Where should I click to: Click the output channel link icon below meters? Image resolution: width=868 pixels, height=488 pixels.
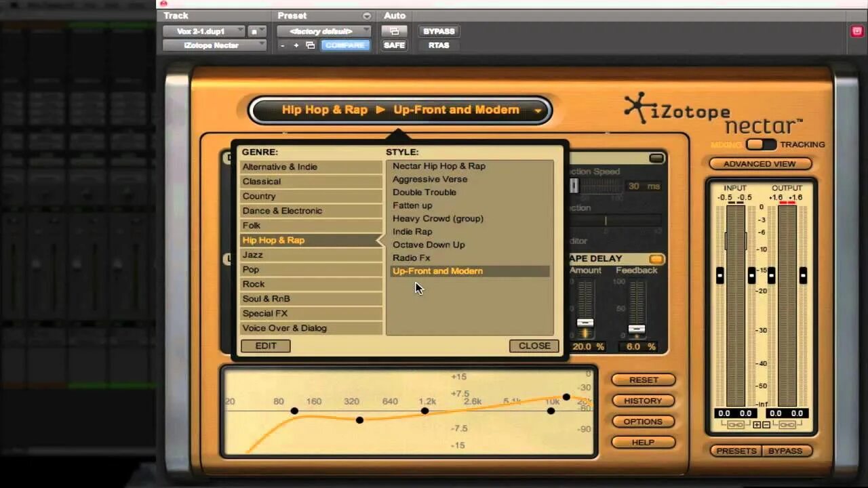click(787, 425)
